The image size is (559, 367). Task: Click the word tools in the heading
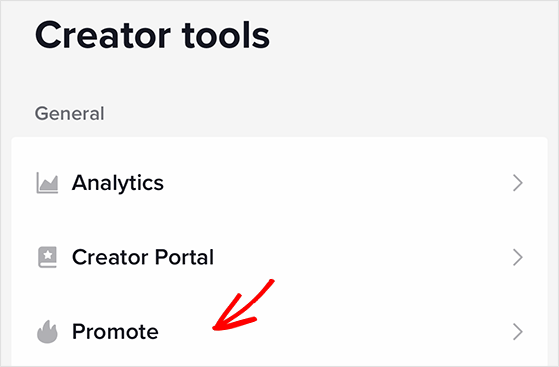click(x=226, y=35)
